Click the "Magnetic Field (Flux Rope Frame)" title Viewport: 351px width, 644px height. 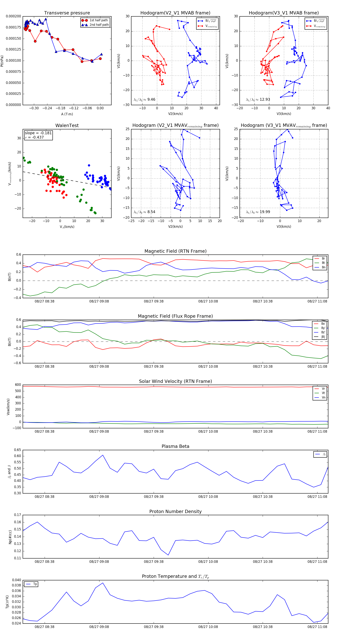tap(175, 316)
